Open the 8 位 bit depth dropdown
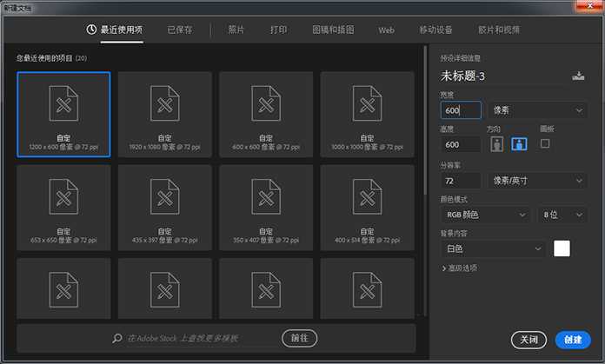This screenshot has width=605, height=364. (562, 215)
